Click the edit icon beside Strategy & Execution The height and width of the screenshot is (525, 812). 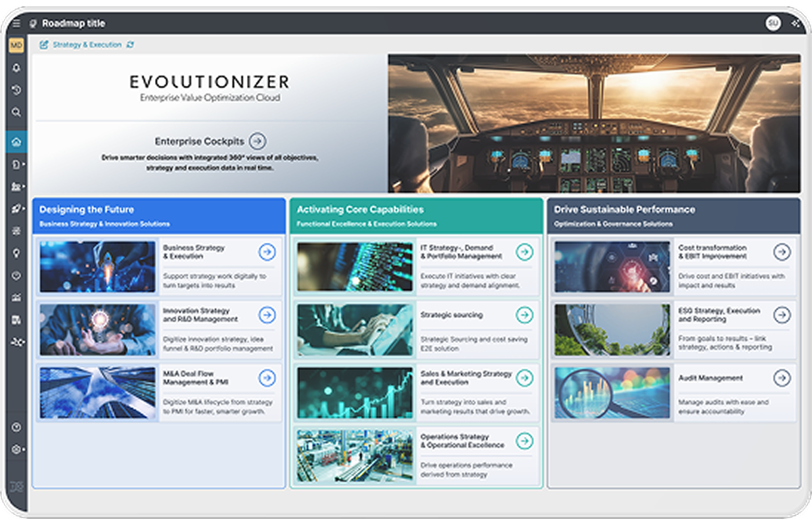(x=44, y=45)
